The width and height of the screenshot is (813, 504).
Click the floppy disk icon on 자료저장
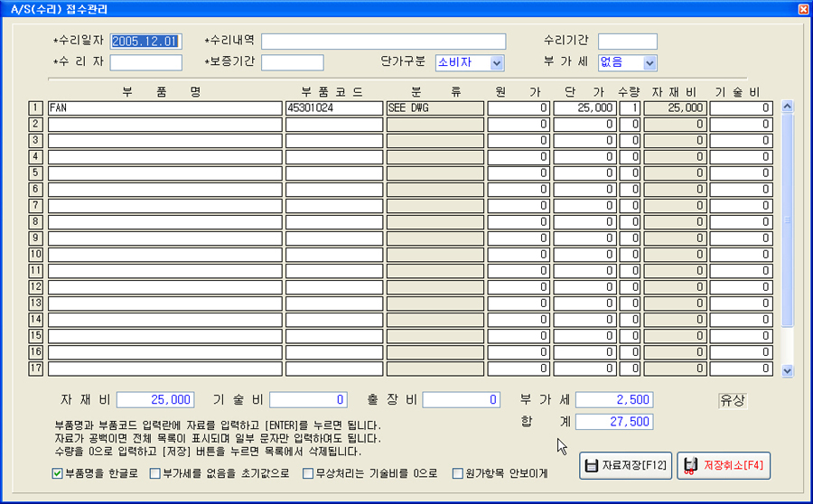[x=591, y=465]
